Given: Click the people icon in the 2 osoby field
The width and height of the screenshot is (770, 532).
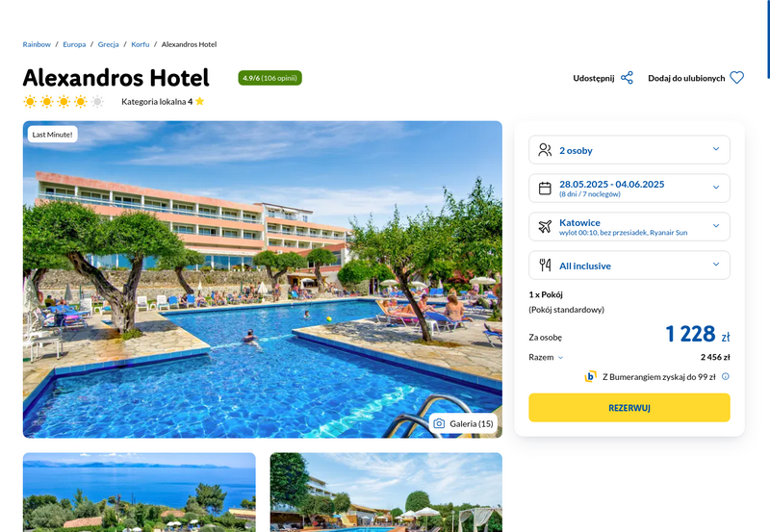Looking at the screenshot, I should (545, 150).
